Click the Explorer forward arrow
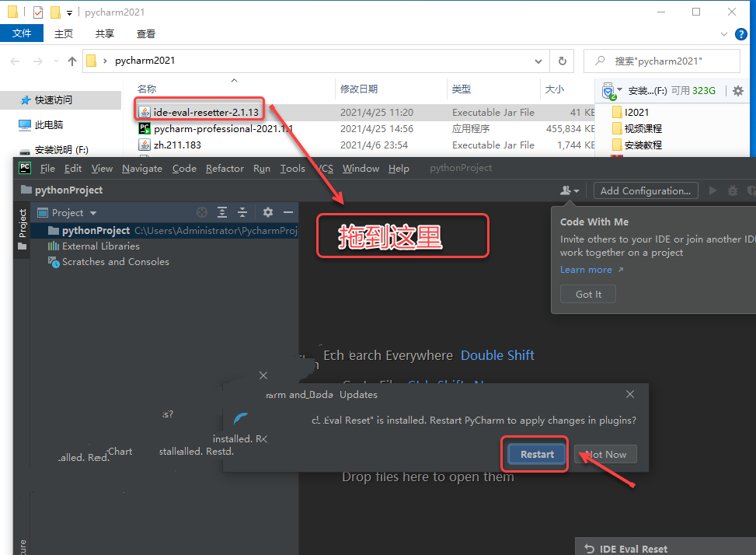This screenshot has height=555, width=756. point(37,61)
